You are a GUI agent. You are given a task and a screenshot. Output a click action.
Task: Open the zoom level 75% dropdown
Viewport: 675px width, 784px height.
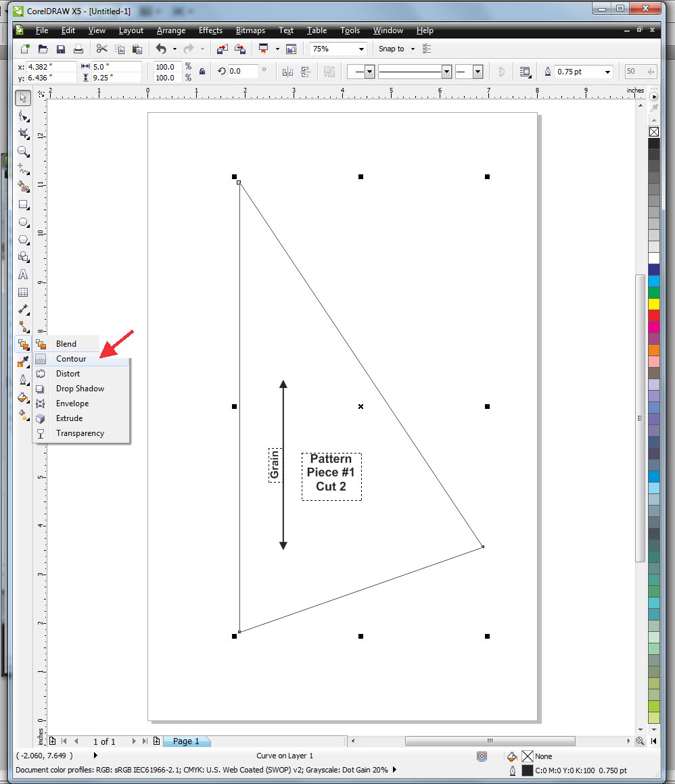361,49
